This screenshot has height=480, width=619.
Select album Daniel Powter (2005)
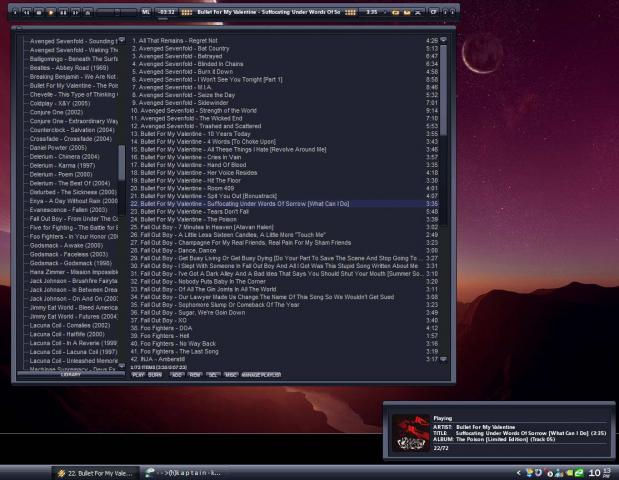[58, 148]
